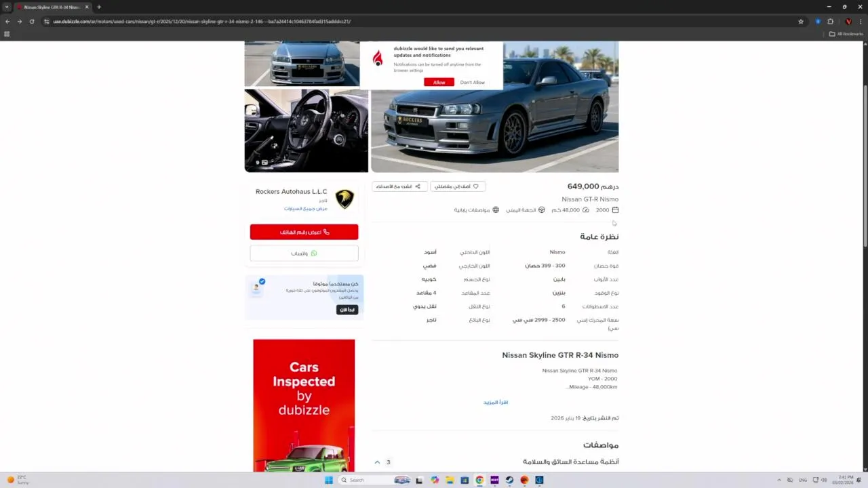The height and width of the screenshot is (488, 868).
Task: Expand description with 'اقرأ المزيد' read more link
Action: [x=496, y=403]
